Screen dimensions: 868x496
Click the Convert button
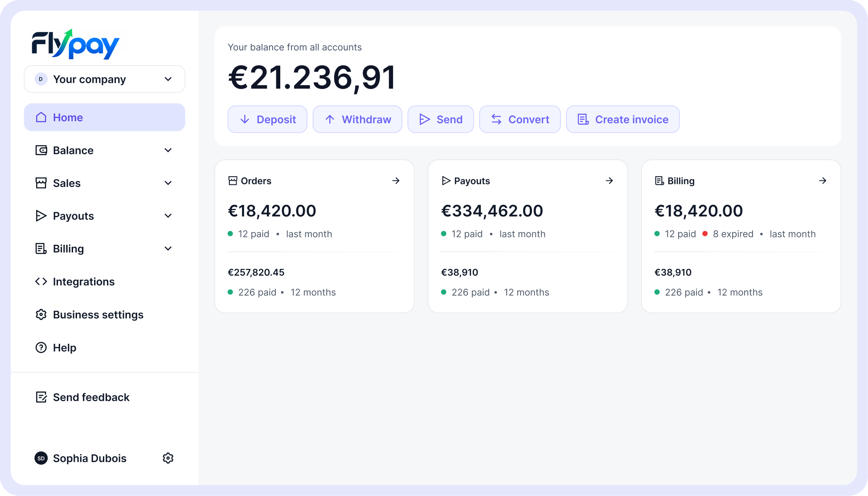[x=520, y=119]
